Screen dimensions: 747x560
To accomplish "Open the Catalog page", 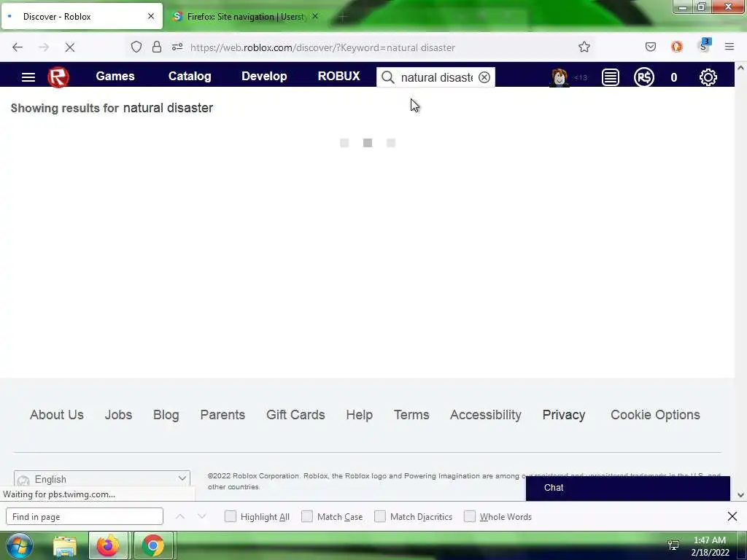I will point(190,76).
